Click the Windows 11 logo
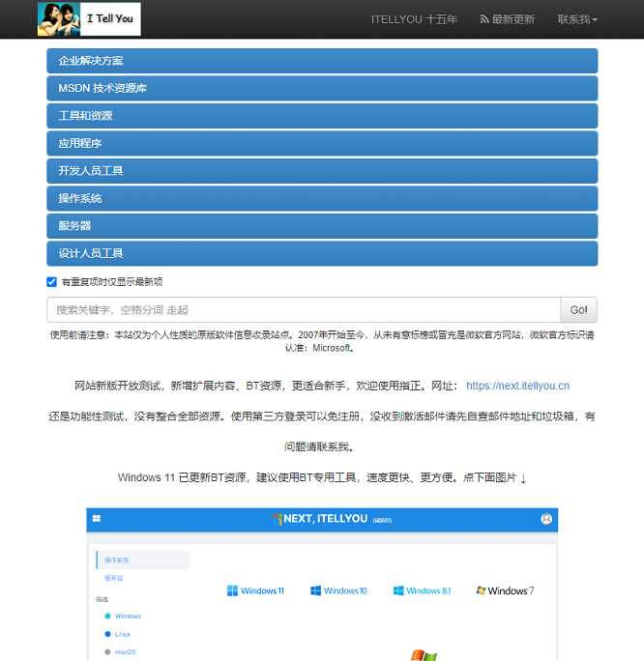 (255, 590)
